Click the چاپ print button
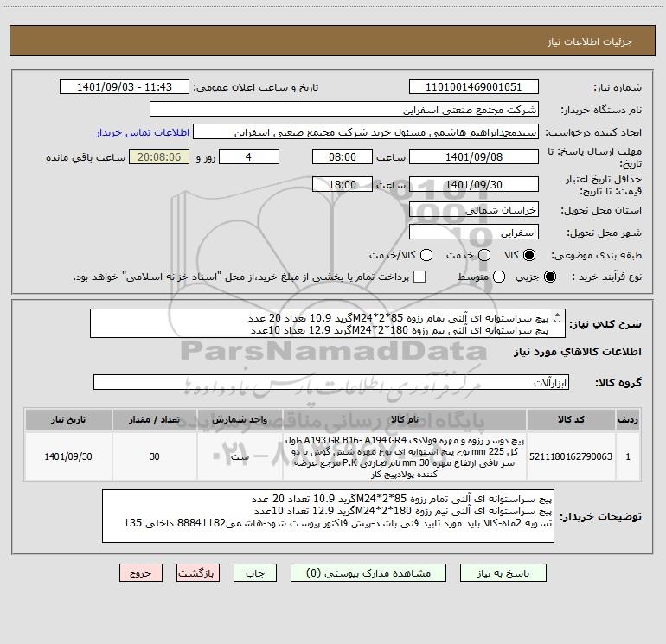The height and width of the screenshot is (644, 666). pos(255,573)
